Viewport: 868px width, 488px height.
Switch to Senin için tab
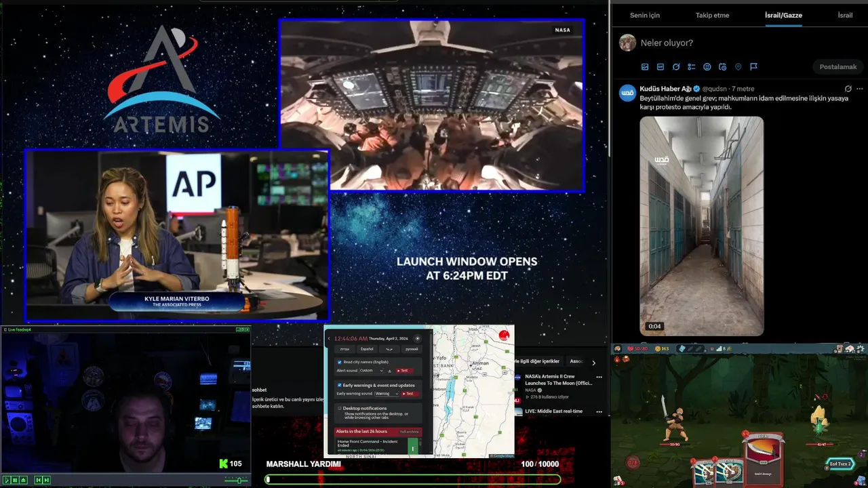(645, 15)
